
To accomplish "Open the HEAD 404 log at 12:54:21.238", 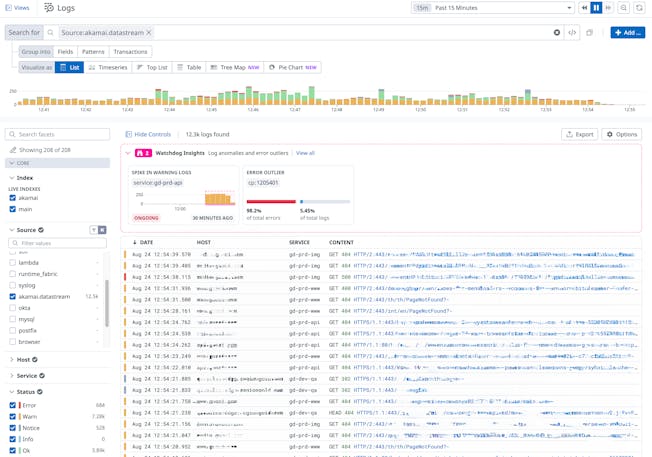I will point(382,413).
